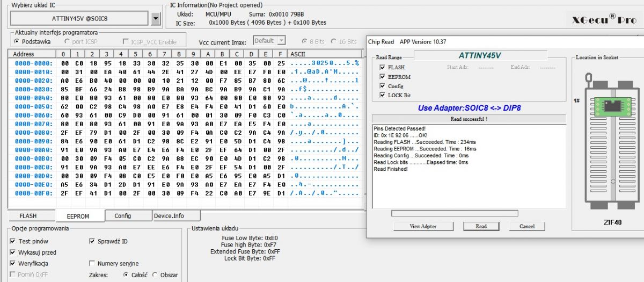The image size is (644, 282).
Task: Click Use Adapter:SOIC8 <-> DIP8 text
Action: [469, 107]
